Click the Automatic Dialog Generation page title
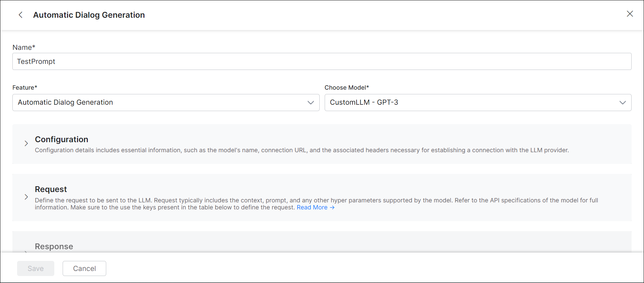 coord(89,15)
